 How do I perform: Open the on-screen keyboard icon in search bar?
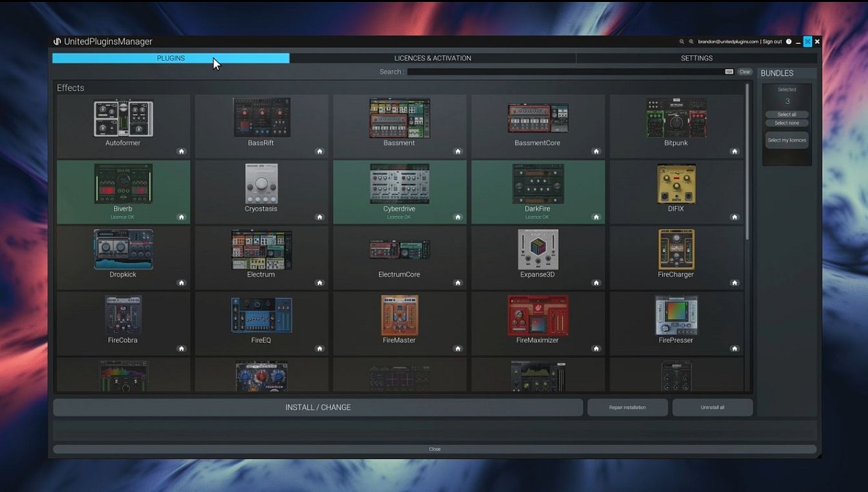tap(729, 72)
